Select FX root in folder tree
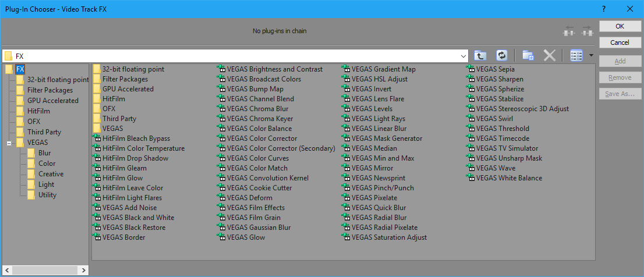 pos(20,69)
